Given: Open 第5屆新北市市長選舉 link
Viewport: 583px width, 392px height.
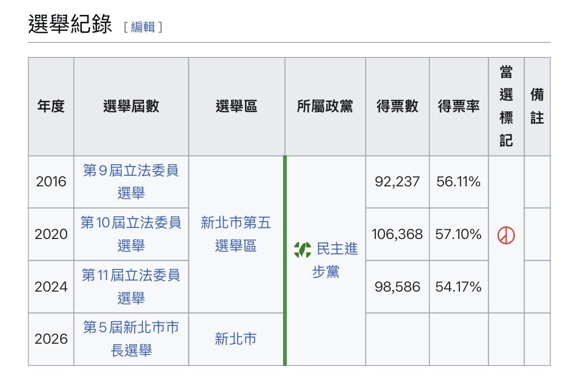Looking at the screenshot, I should 131,339.
